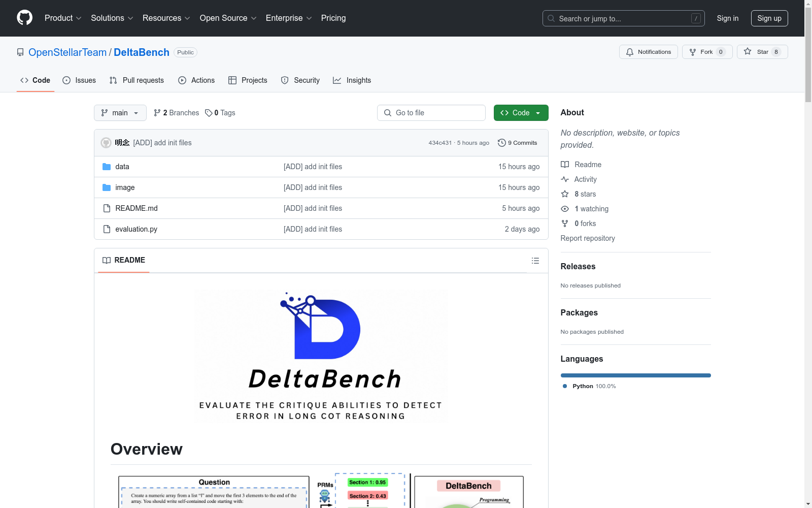
Task: Click the commit history clock icon
Action: coord(502,143)
